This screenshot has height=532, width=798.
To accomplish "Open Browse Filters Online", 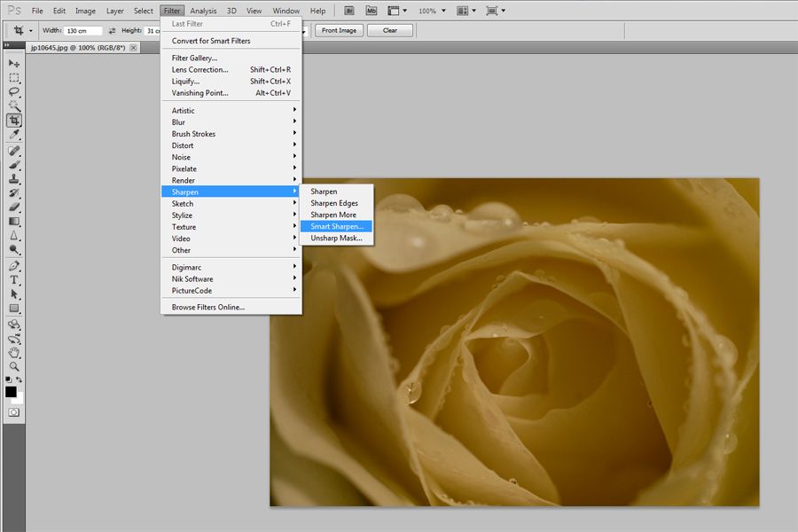I will tap(231, 308).
